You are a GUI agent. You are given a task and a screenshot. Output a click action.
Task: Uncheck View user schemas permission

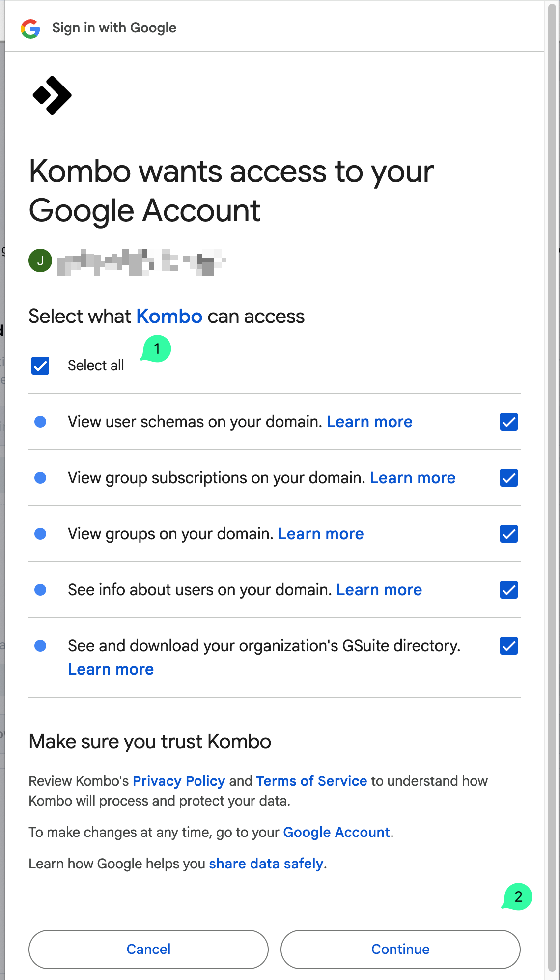509,422
